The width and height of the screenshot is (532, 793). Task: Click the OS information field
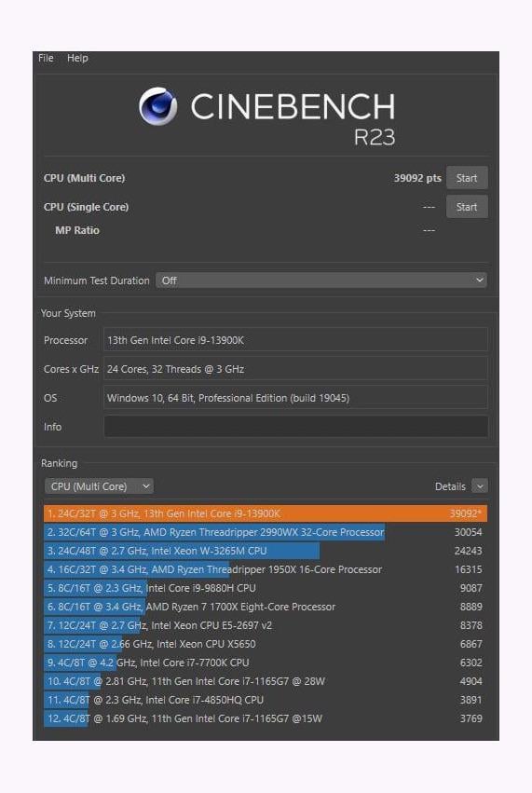[296, 398]
